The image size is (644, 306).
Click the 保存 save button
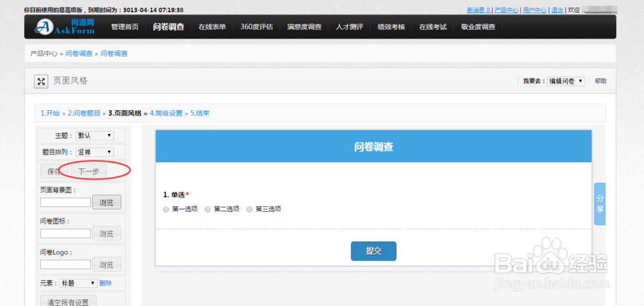[x=54, y=172]
